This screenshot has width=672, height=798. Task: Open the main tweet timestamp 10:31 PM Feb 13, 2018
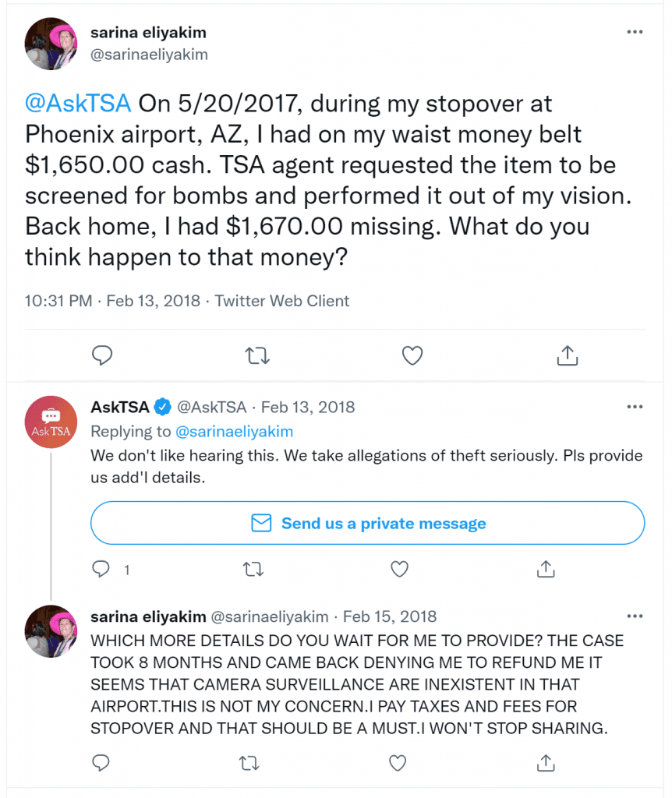click(112, 301)
